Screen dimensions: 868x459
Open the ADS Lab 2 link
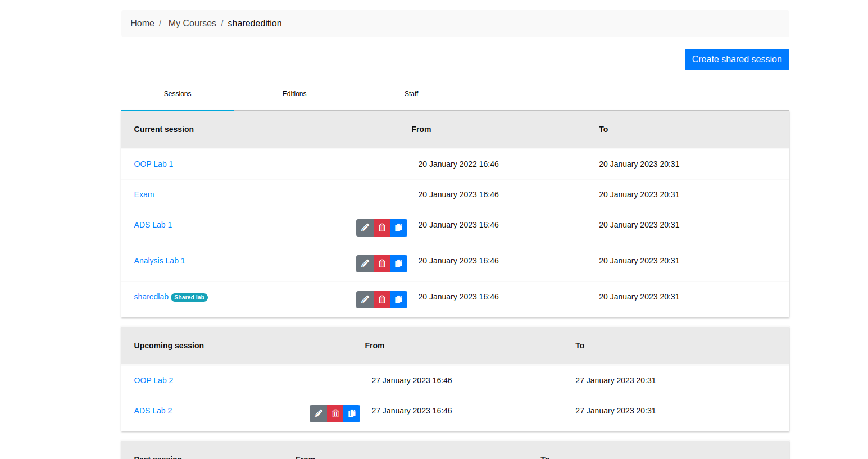pos(153,411)
